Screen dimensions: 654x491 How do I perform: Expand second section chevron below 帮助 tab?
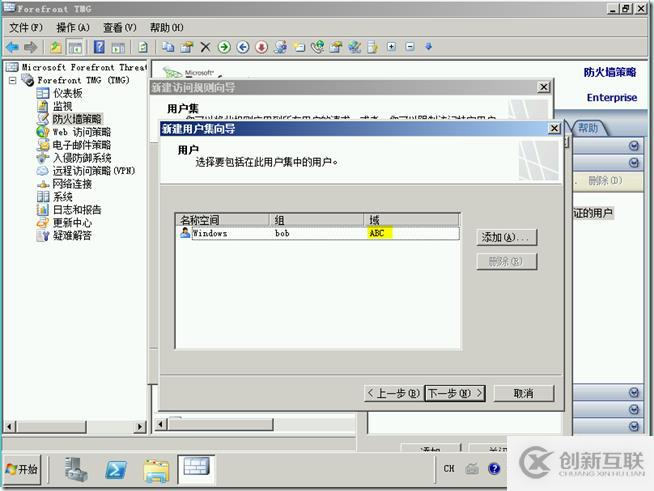634,163
